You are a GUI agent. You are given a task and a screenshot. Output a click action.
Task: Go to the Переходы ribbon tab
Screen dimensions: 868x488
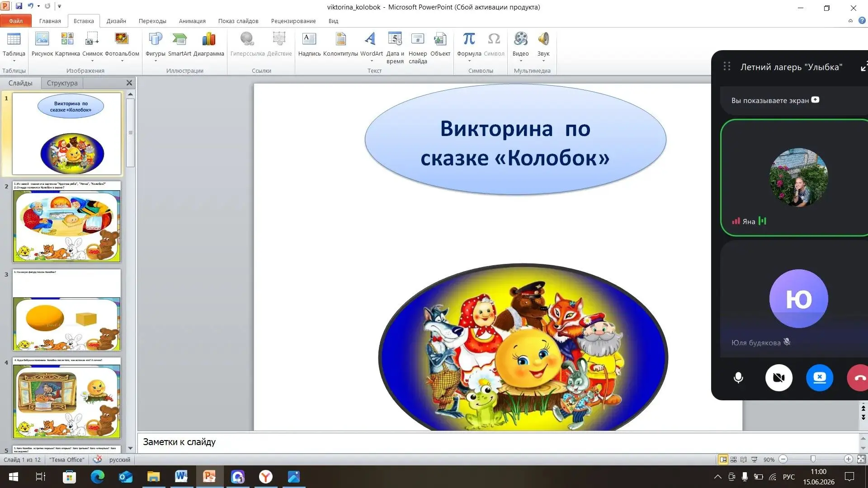tap(152, 21)
